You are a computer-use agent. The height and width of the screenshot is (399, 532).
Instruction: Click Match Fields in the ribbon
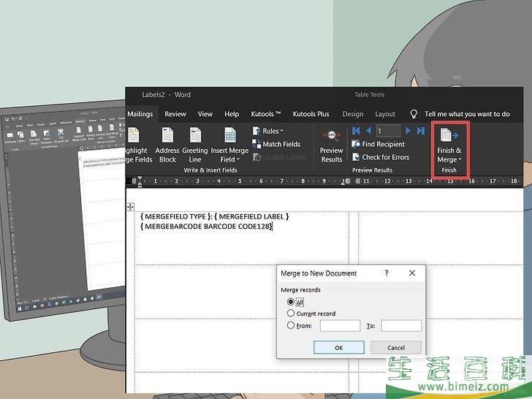pos(276,144)
